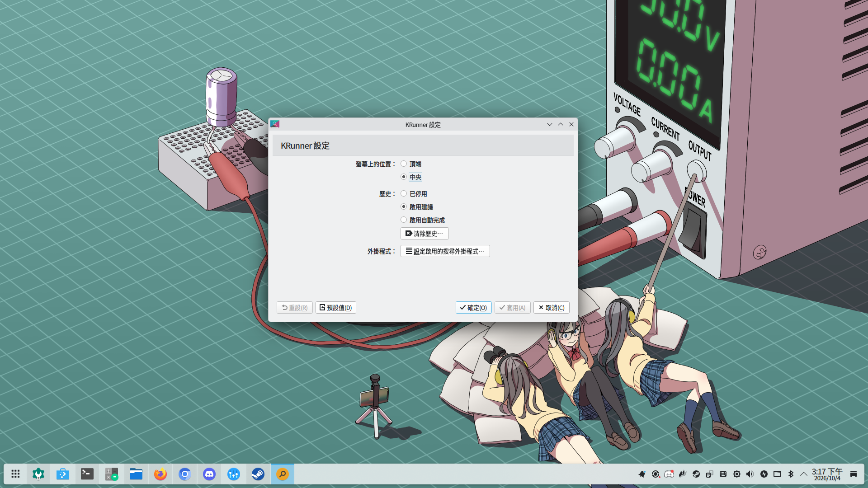This screenshot has height=488, width=868.
Task: Open the calculator app in taskbar
Action: [x=112, y=474]
